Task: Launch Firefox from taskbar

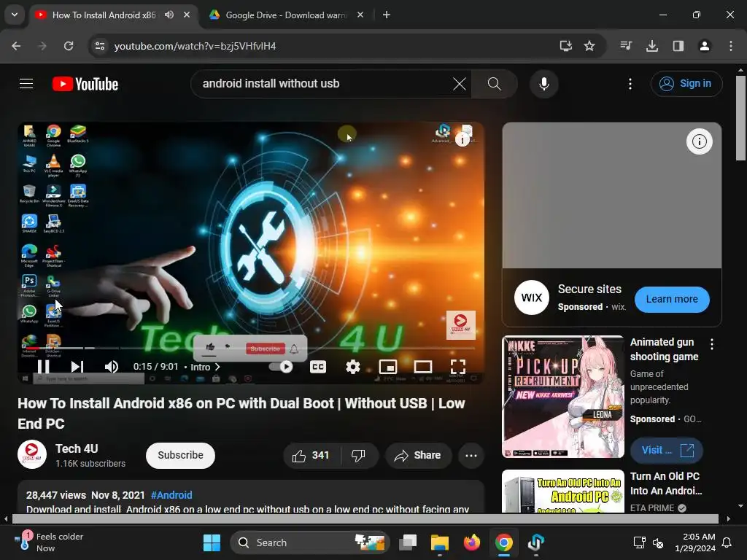Action: click(x=472, y=542)
